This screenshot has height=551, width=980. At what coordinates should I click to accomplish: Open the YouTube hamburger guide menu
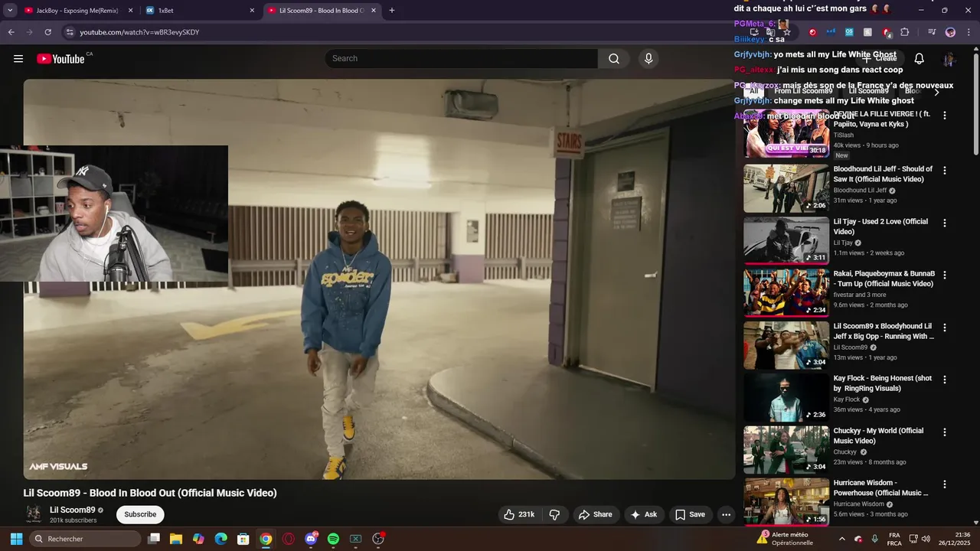pos(18,59)
